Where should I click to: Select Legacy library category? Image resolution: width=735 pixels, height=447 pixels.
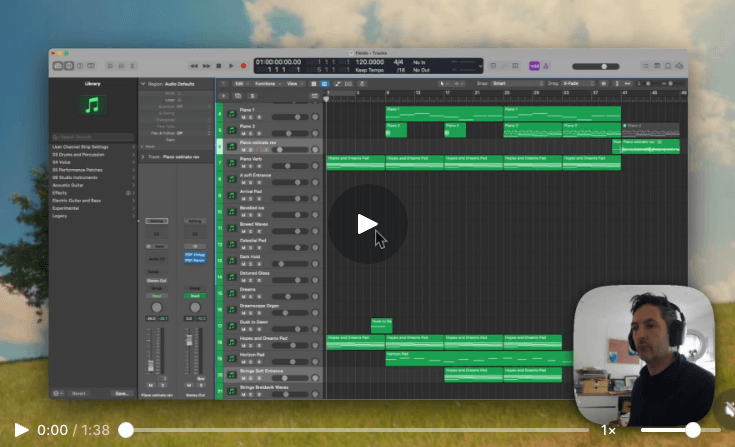point(60,216)
